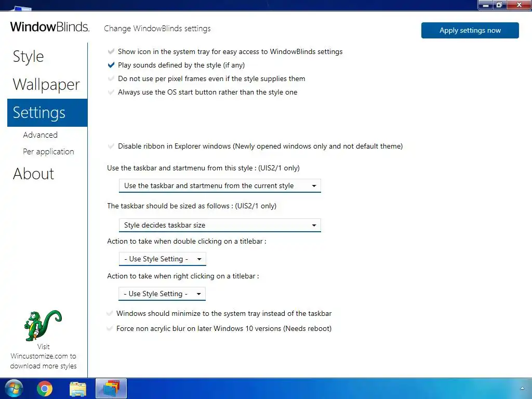Select the WindowBlinds taskbar icon

111,389
